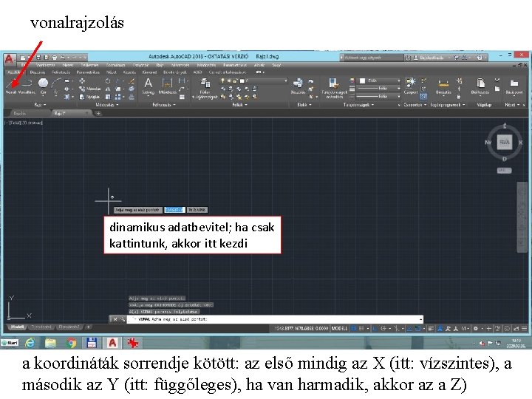Click the highlighted X coordinate dynamic input field
Screen dimensions: 532x399
coord(174,210)
